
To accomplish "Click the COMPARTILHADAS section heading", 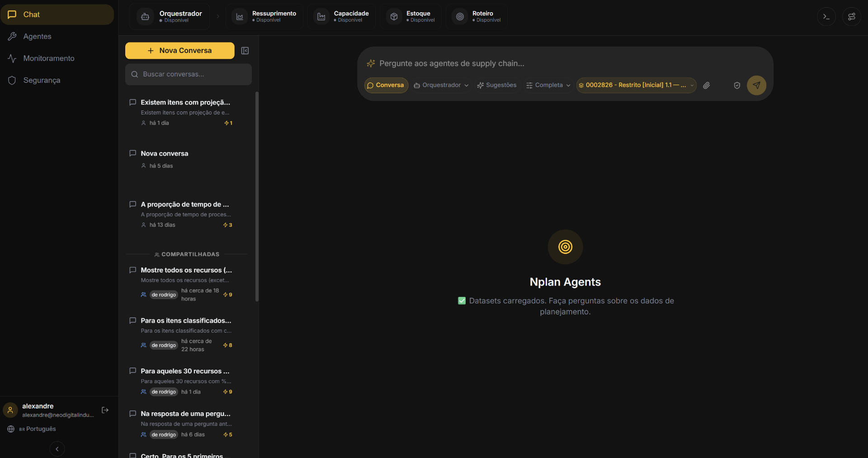I will pyautogui.click(x=187, y=254).
